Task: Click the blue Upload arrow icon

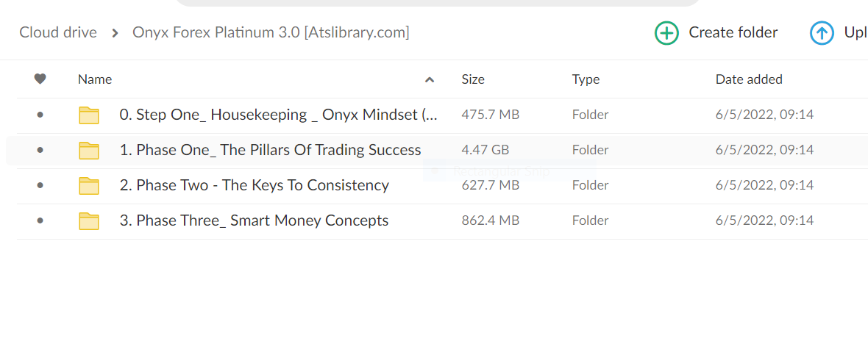Action: [x=822, y=33]
